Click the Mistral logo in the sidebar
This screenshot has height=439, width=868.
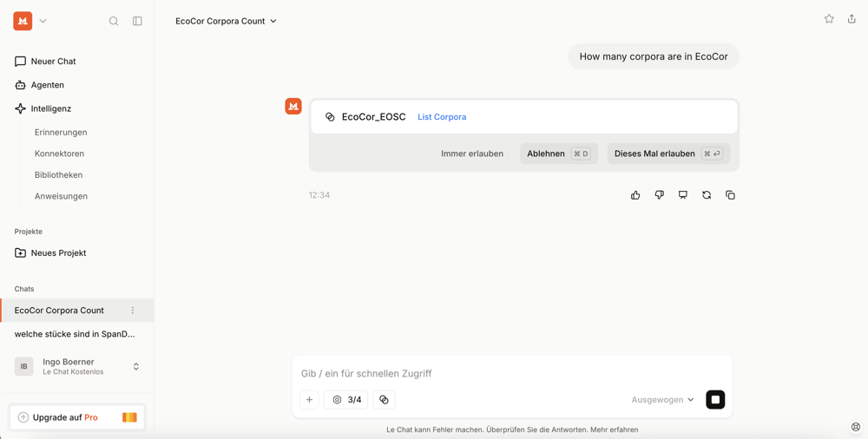tap(23, 21)
